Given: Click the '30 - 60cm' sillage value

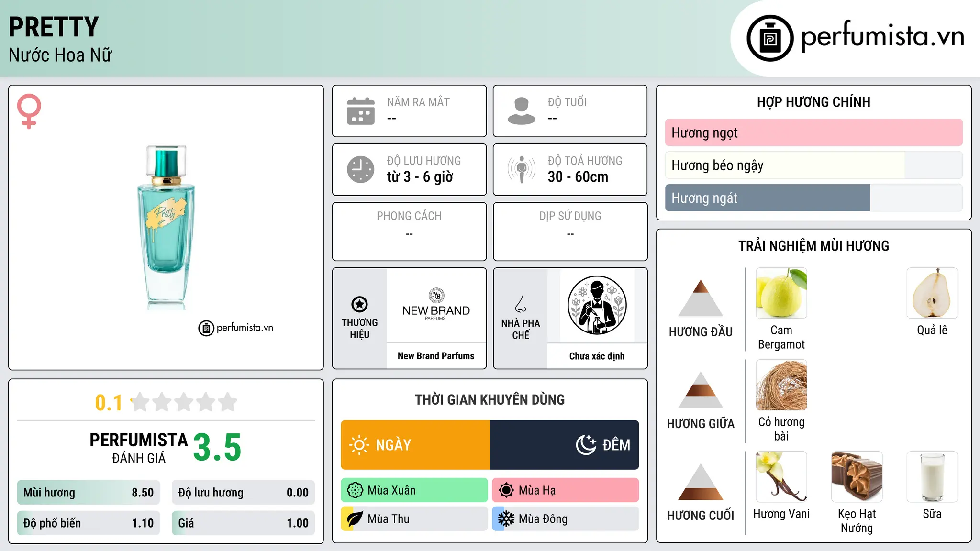Looking at the screenshot, I should (578, 177).
